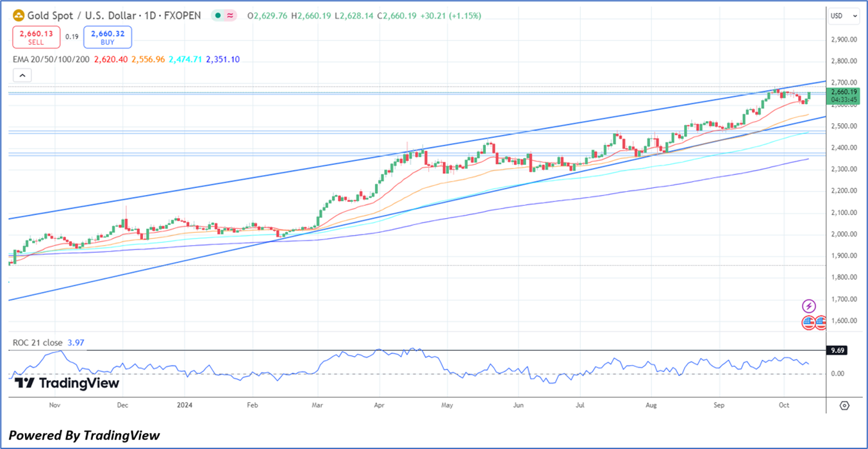Click the 2024 label on the time axis

click(x=185, y=405)
